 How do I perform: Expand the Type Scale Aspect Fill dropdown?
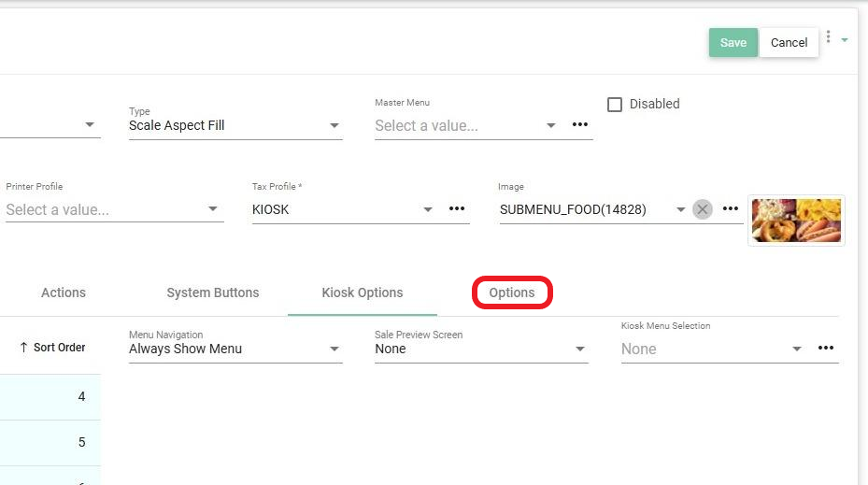[x=334, y=126]
